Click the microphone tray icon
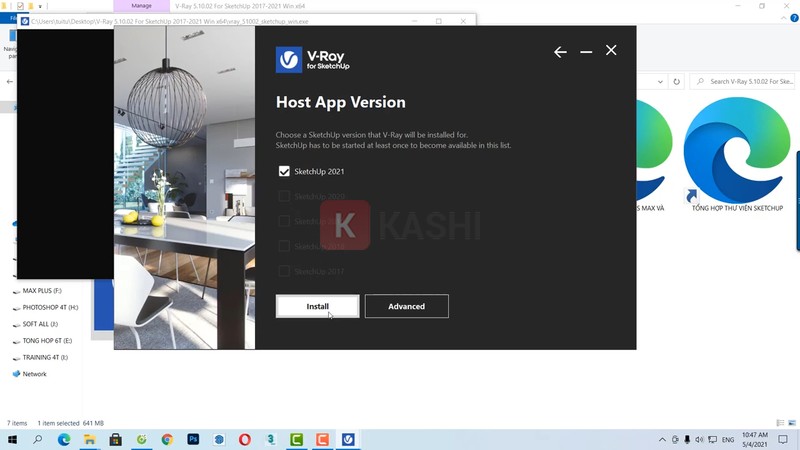Screen dimensions: 800x450 pyautogui.click(x=687, y=439)
